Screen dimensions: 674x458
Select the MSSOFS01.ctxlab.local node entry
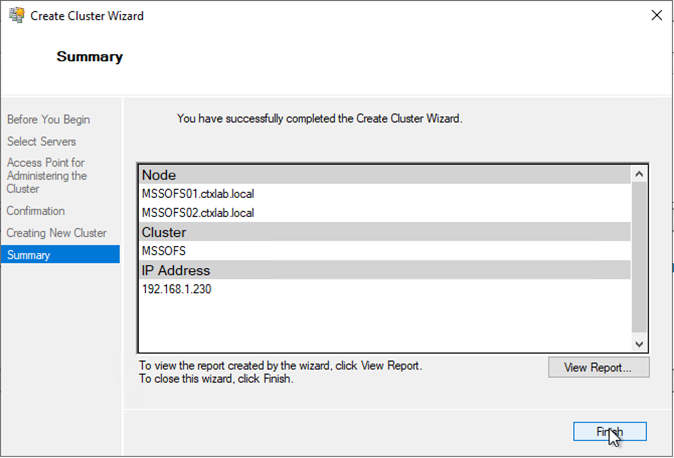(198, 193)
